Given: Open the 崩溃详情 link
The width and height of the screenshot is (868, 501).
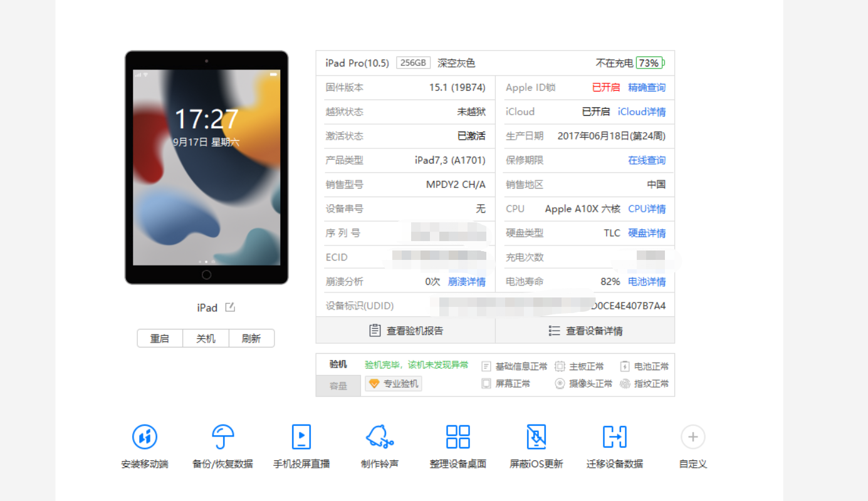Looking at the screenshot, I should coord(467,282).
